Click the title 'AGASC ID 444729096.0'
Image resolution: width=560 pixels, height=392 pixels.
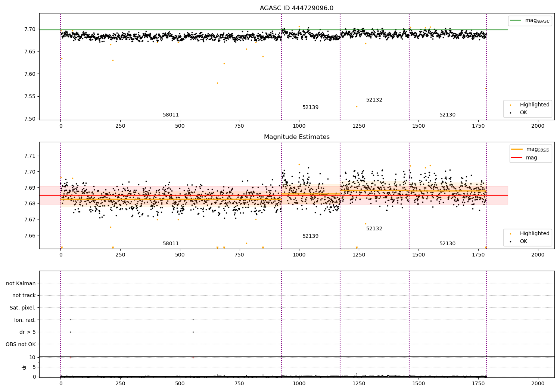[x=296, y=8]
